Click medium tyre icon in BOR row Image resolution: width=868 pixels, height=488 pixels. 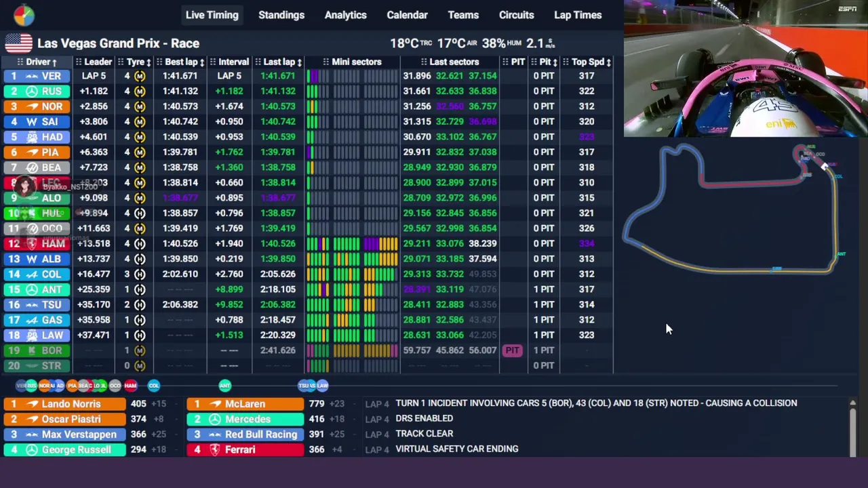[140, 350]
